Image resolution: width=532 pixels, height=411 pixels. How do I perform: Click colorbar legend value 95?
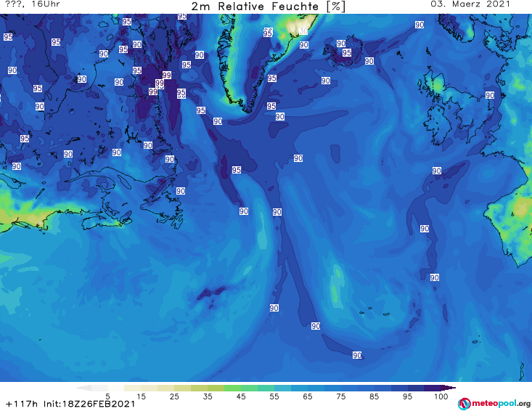tap(407, 396)
